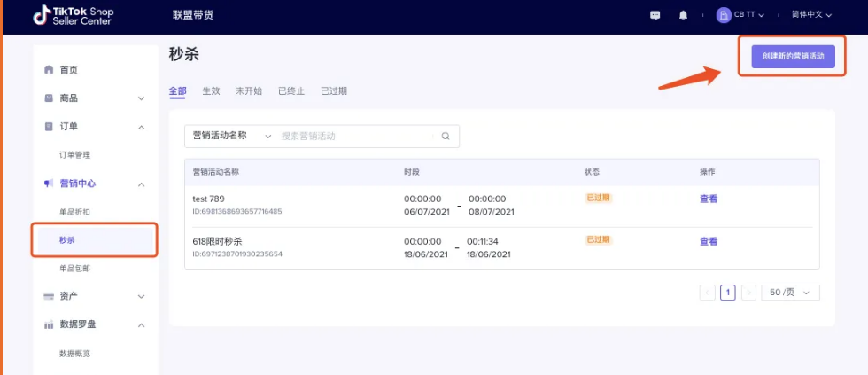Open 首页 in the sidebar

[69, 70]
